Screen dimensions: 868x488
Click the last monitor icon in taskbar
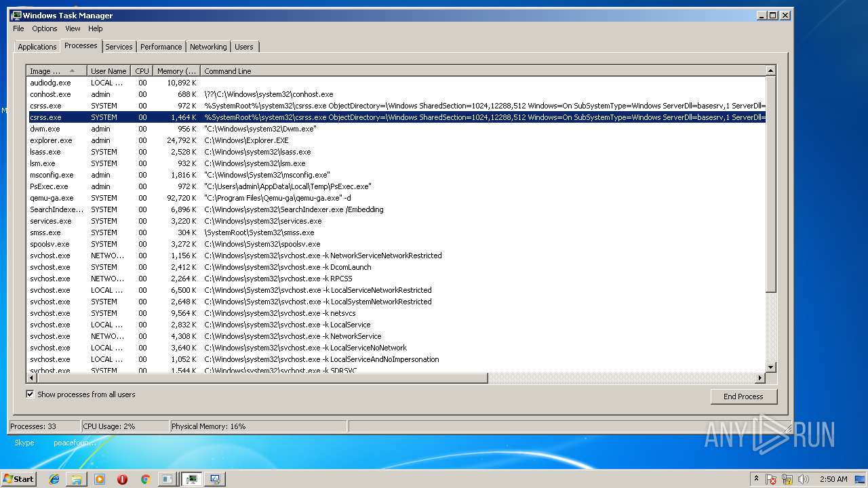215,479
